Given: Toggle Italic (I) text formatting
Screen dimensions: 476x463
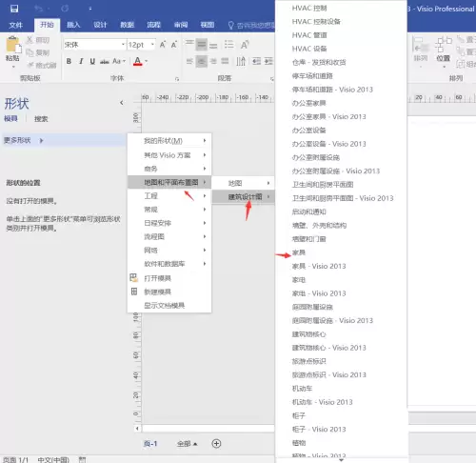Looking at the screenshot, I should coord(81,61).
